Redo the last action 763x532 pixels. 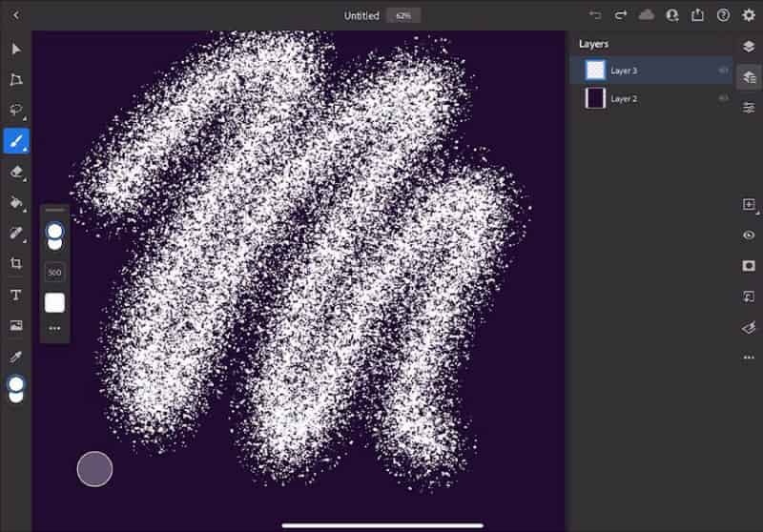coord(621,15)
